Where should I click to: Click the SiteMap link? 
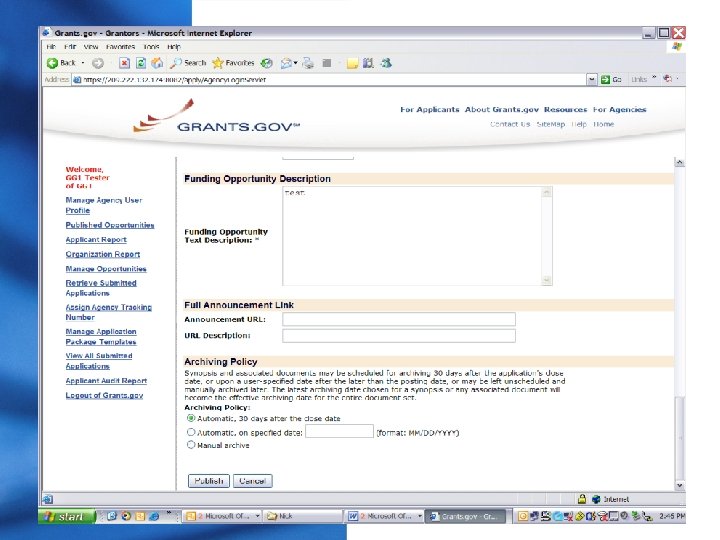pos(551,124)
